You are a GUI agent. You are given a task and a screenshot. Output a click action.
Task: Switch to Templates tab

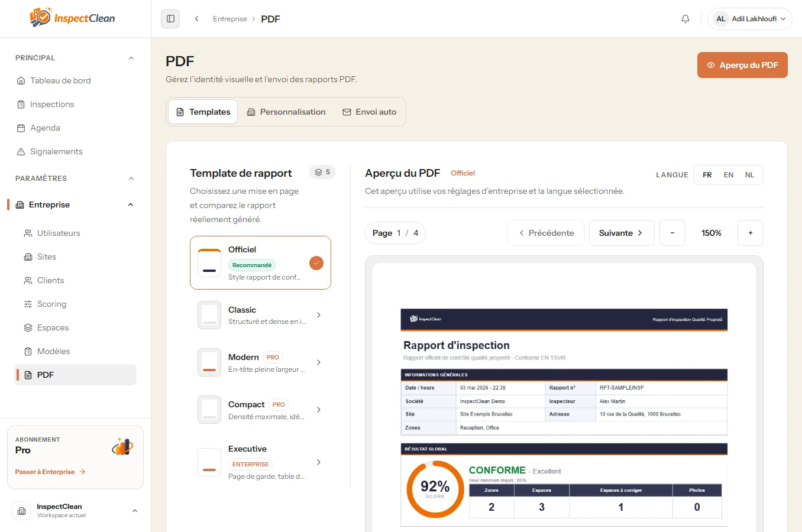(203, 112)
